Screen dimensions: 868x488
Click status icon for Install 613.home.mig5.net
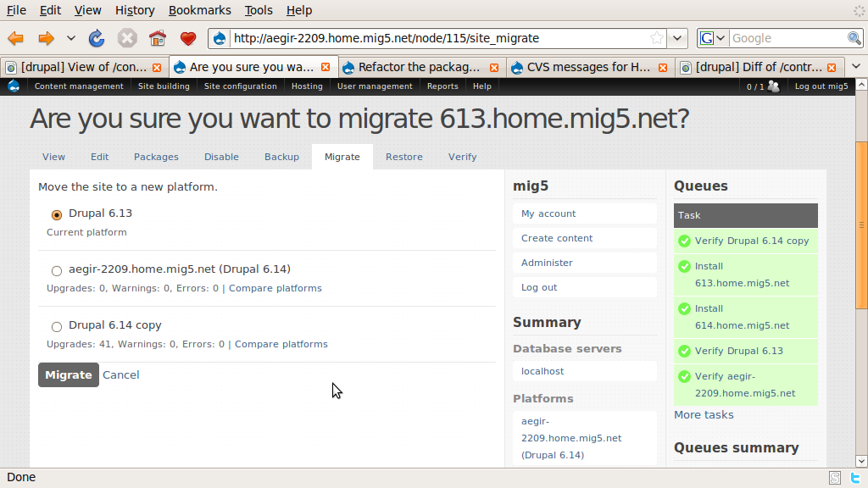coord(684,266)
